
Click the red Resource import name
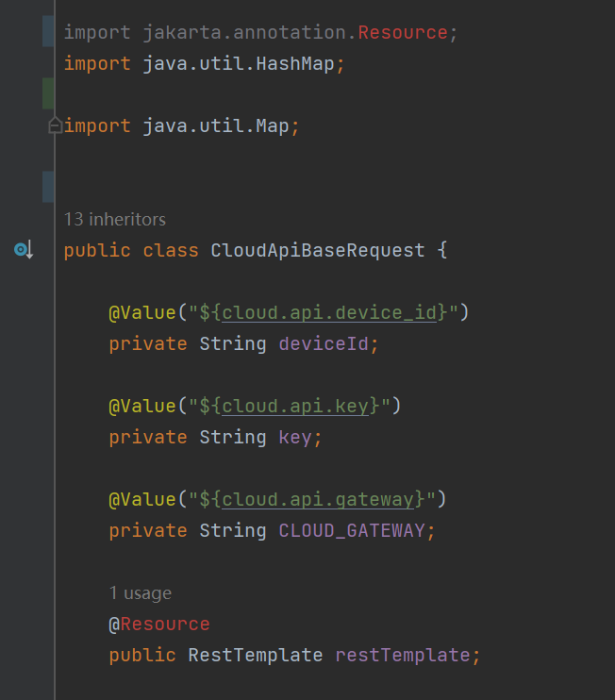(x=403, y=33)
